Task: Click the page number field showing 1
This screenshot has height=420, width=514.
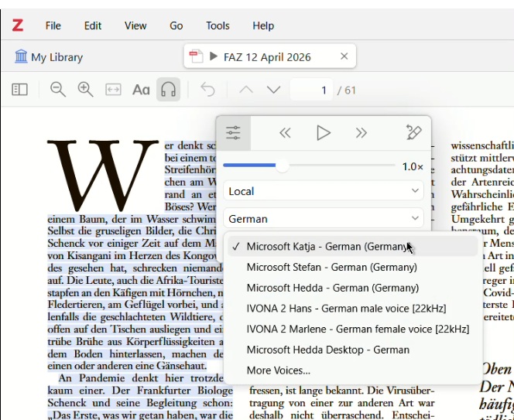Action: (311, 90)
